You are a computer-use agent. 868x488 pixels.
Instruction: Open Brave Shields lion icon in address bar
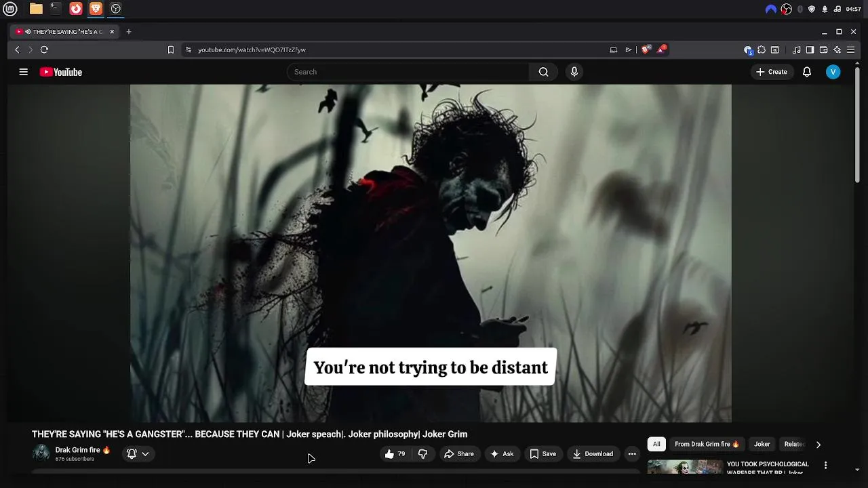coord(646,49)
